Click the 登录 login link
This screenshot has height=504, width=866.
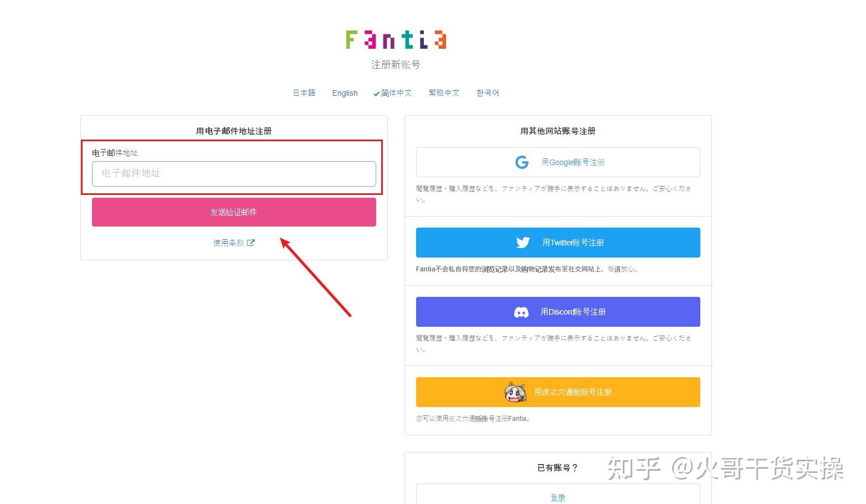[x=557, y=497]
